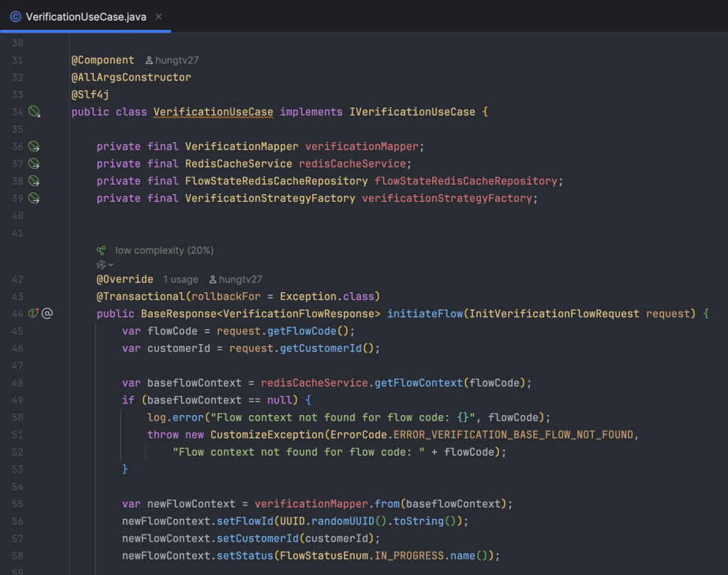Click the getFlowCode() call on line 45
This screenshot has height=575, width=728.
(x=308, y=331)
